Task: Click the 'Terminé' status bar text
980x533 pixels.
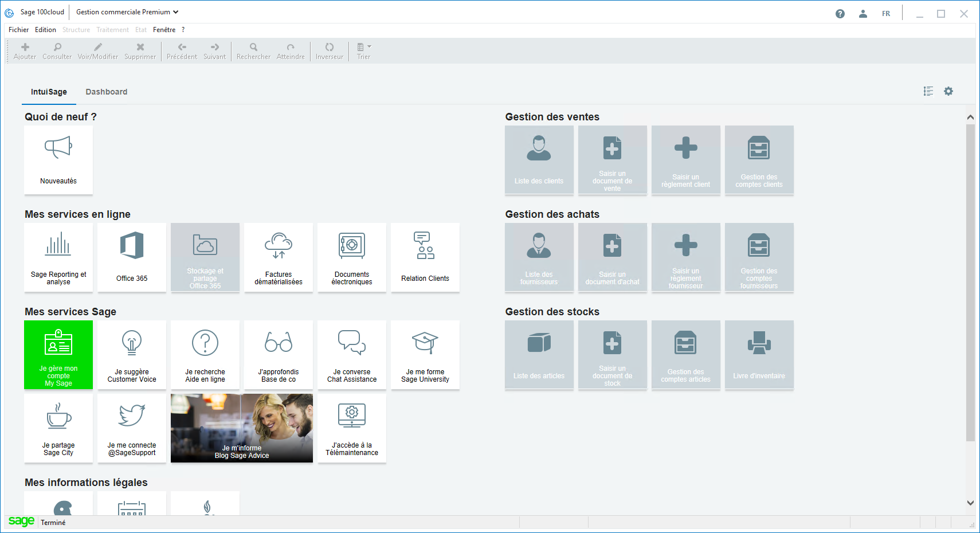Action: 53,523
